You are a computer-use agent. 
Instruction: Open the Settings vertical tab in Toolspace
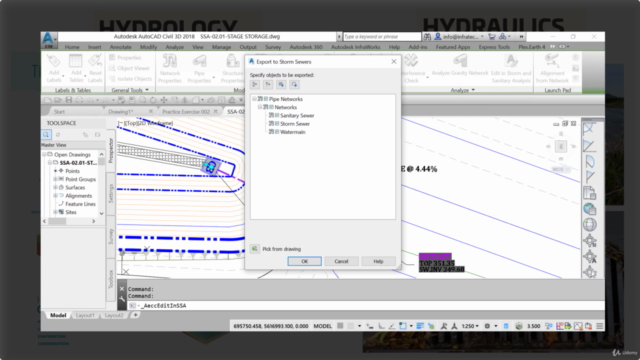(111, 193)
